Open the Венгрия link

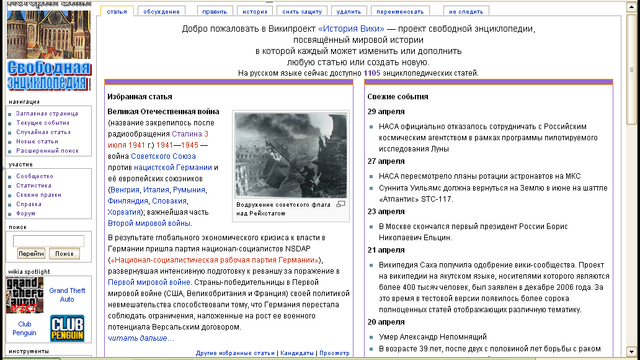pos(125,190)
